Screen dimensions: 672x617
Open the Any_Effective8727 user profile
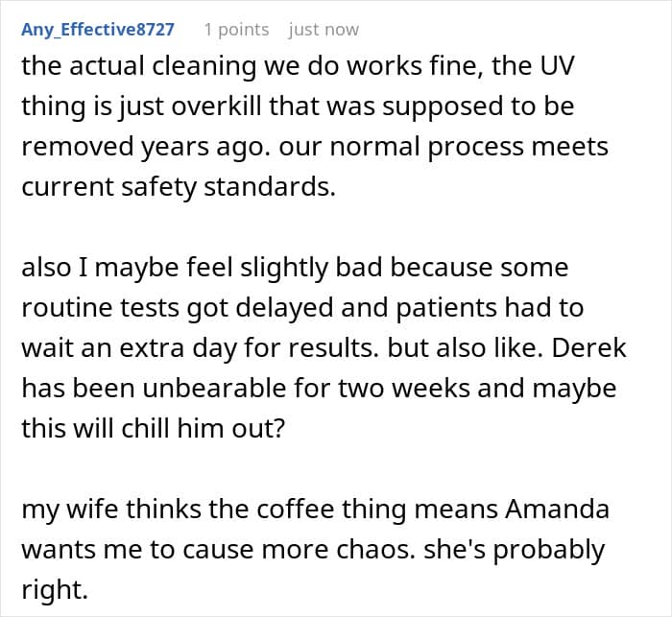click(99, 30)
